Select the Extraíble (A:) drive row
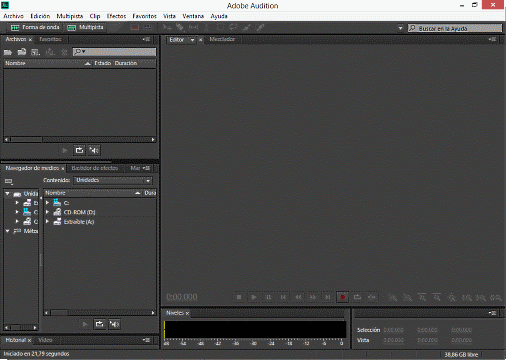This screenshot has width=506, height=360. coord(100,222)
